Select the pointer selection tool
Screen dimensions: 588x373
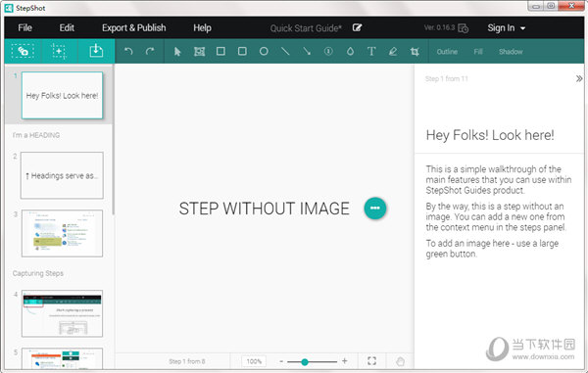tap(177, 51)
